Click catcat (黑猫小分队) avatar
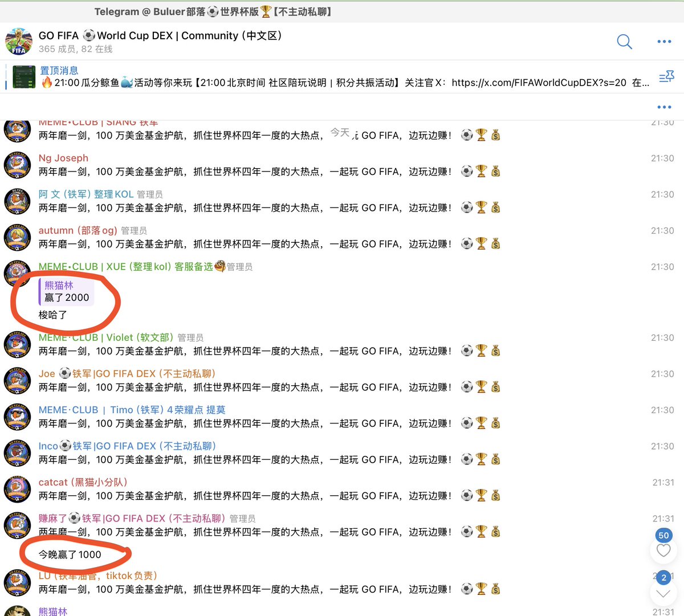This screenshot has width=684, height=616. coord(17,489)
